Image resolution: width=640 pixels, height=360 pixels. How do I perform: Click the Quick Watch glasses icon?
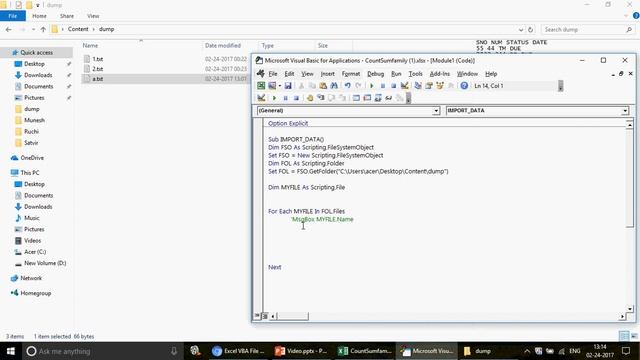click(x=389, y=98)
